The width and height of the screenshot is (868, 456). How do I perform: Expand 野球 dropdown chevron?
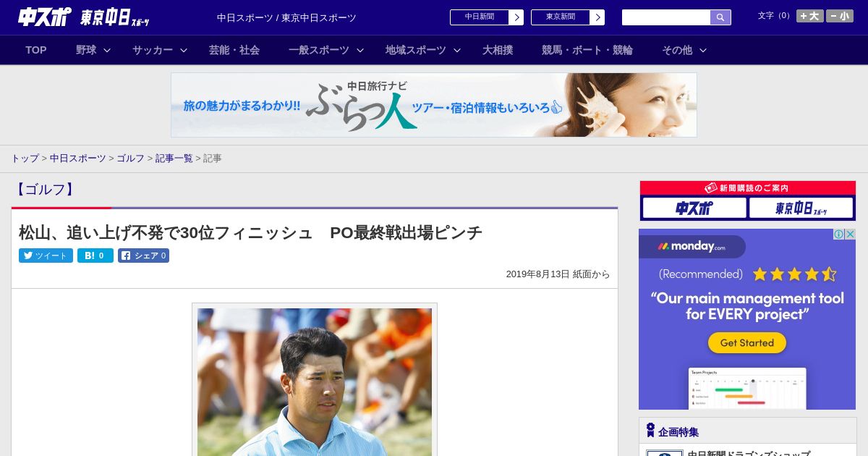coord(107,51)
